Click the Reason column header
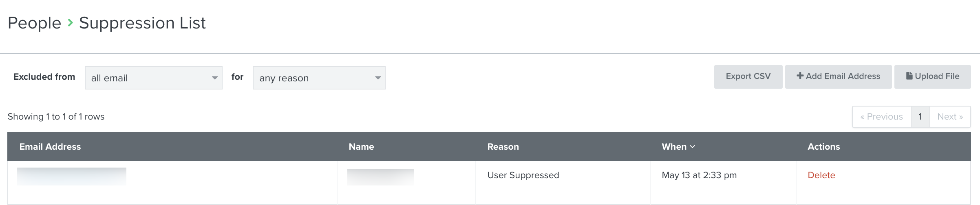Screen dimensions: 980x205 click(503, 147)
